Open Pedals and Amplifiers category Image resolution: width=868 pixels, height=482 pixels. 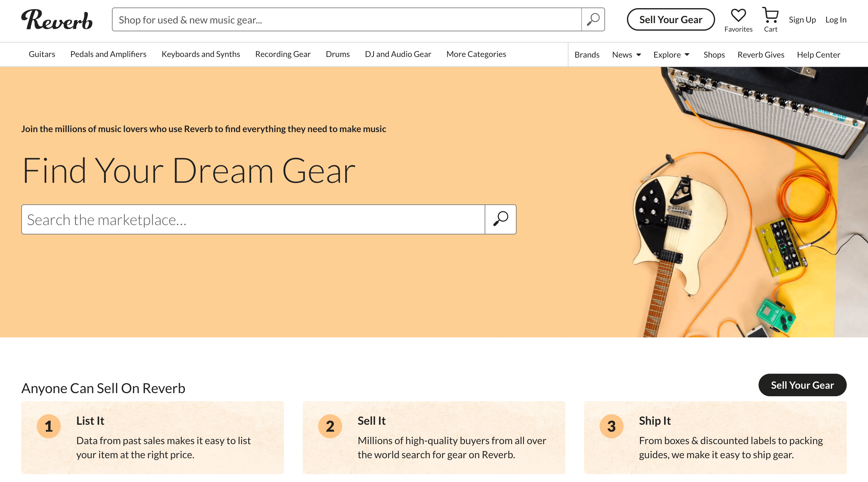pyautogui.click(x=108, y=54)
